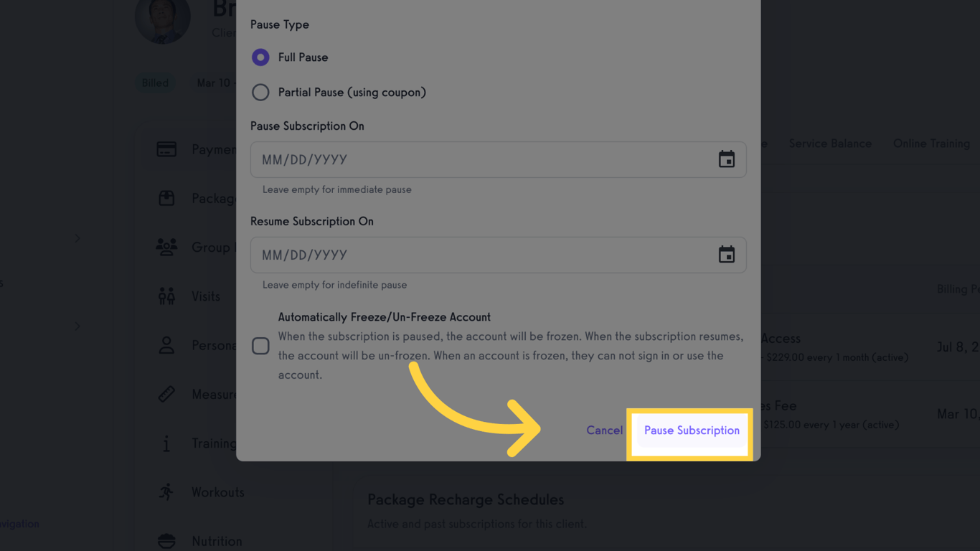The image size is (980, 551).
Task: Enable Automatically Freeze/Un-Freeze Account
Action: coord(260,346)
